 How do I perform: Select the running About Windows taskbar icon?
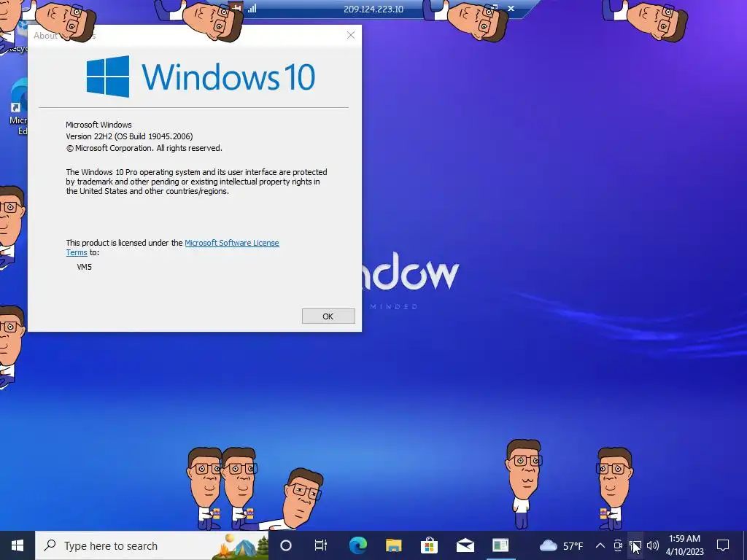500,545
